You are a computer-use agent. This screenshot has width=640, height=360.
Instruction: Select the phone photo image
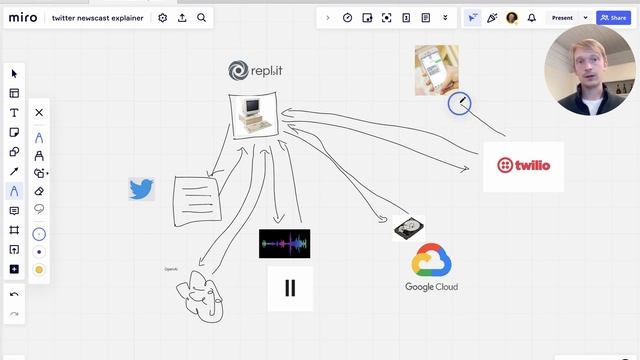[437, 70]
